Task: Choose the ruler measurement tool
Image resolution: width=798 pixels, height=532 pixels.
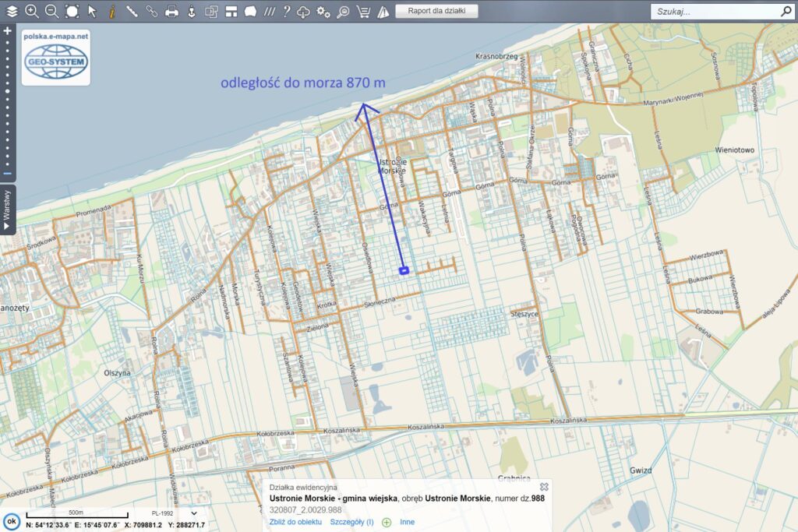Action: click(132, 11)
